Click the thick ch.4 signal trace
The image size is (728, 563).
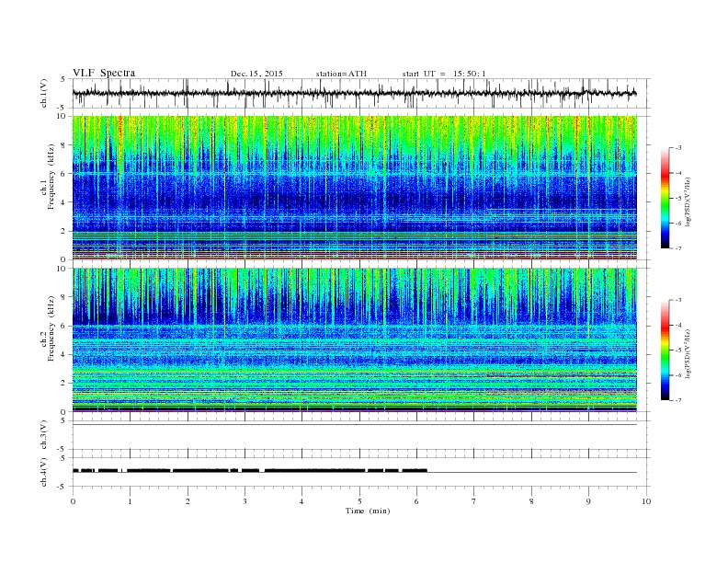250,471
